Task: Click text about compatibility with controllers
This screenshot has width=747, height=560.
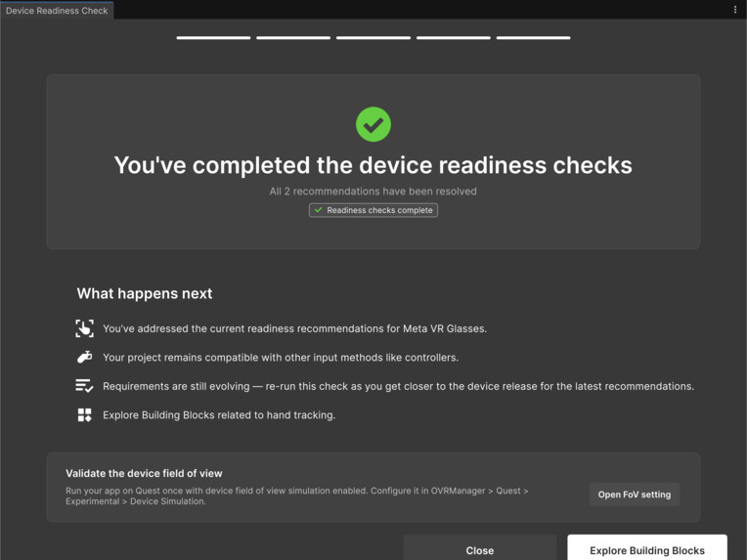Action: pos(281,357)
